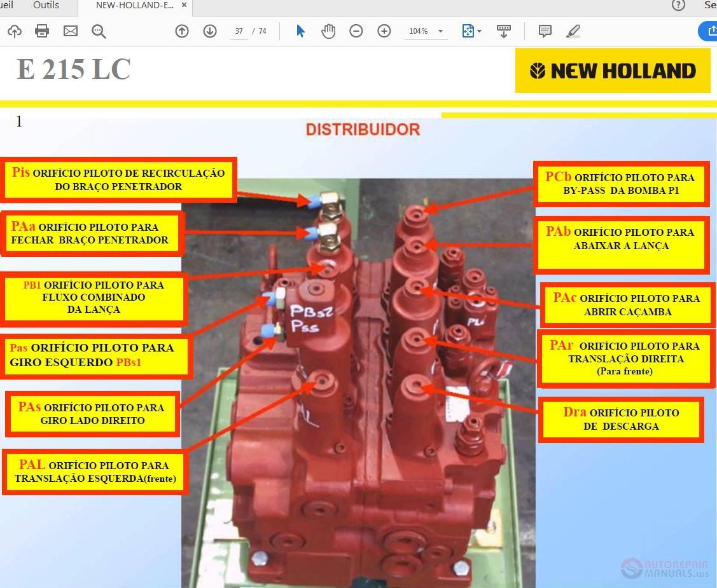Add a comment with speech bubble icon
Image resolution: width=717 pixels, height=588 pixels.
[x=545, y=31]
